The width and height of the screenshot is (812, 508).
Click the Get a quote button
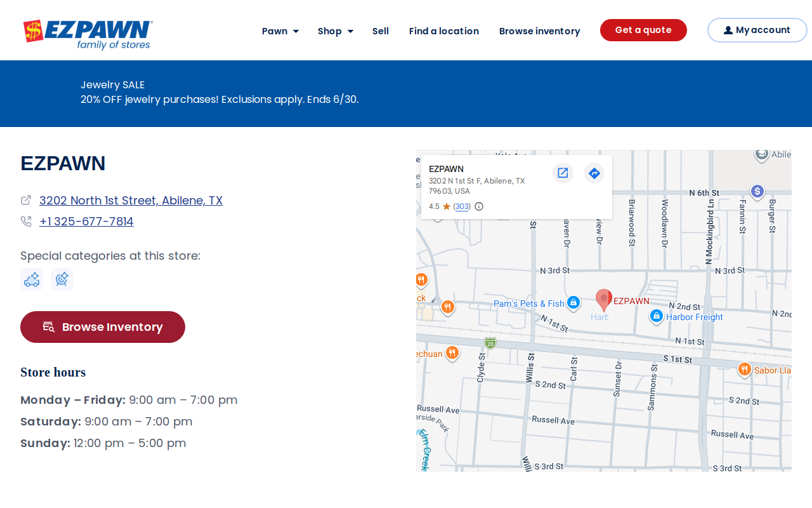(643, 30)
